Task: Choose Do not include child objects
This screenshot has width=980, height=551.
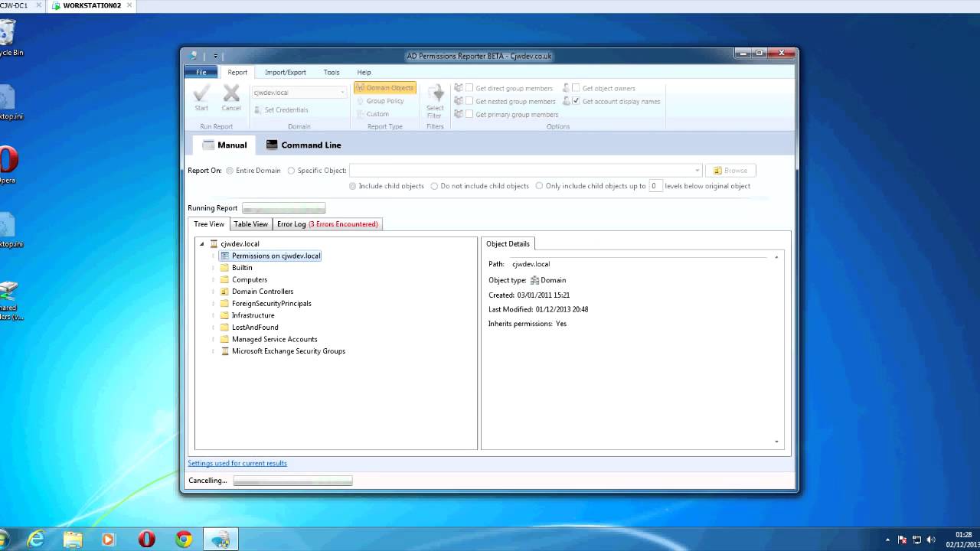Action: tap(434, 186)
